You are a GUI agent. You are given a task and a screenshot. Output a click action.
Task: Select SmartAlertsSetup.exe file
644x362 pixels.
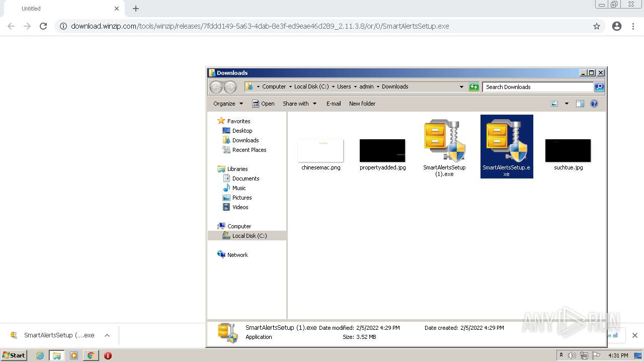507,146
